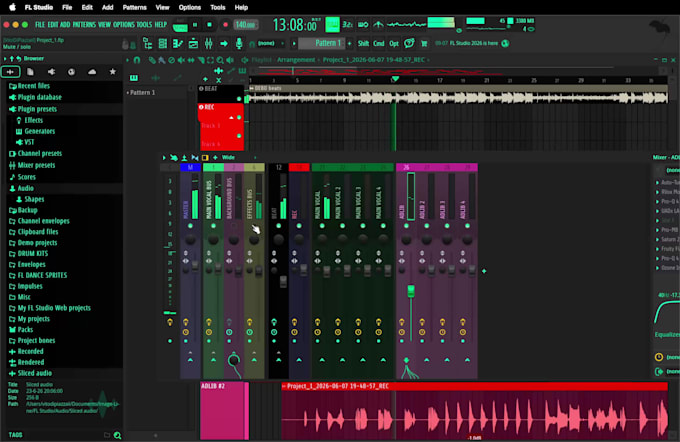Screen dimensions: 680x442
Task: Select the playlist slip arrows tool
Action: click(191, 60)
